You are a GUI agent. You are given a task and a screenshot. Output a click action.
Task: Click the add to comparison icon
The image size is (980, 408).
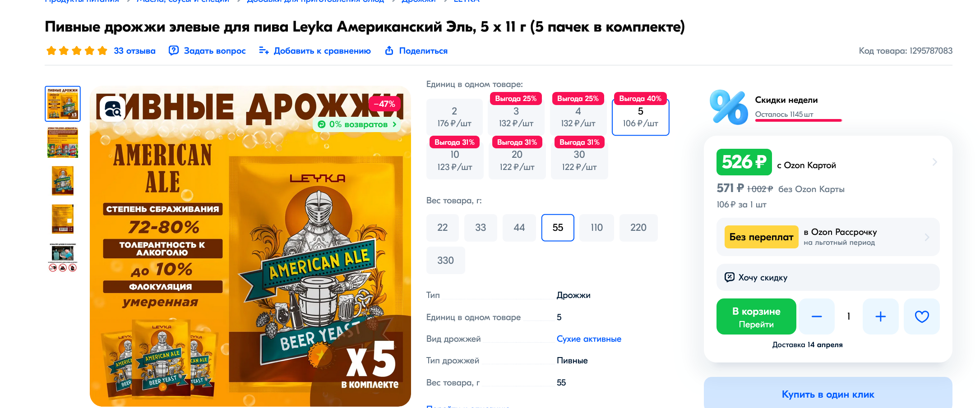coord(264,50)
